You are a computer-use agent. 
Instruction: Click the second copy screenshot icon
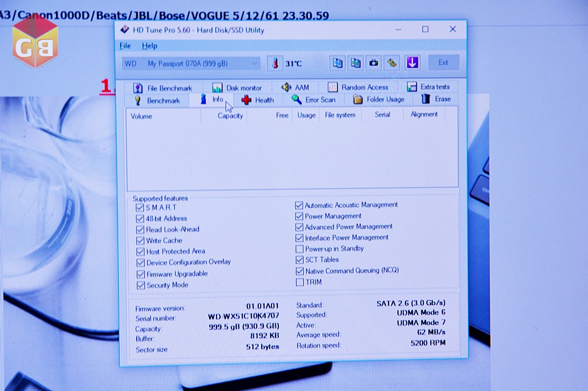point(356,62)
